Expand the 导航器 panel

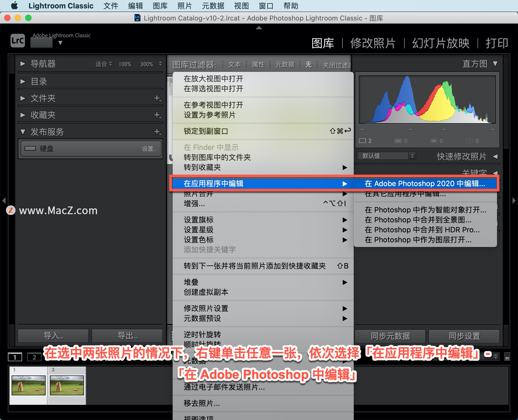23,64
